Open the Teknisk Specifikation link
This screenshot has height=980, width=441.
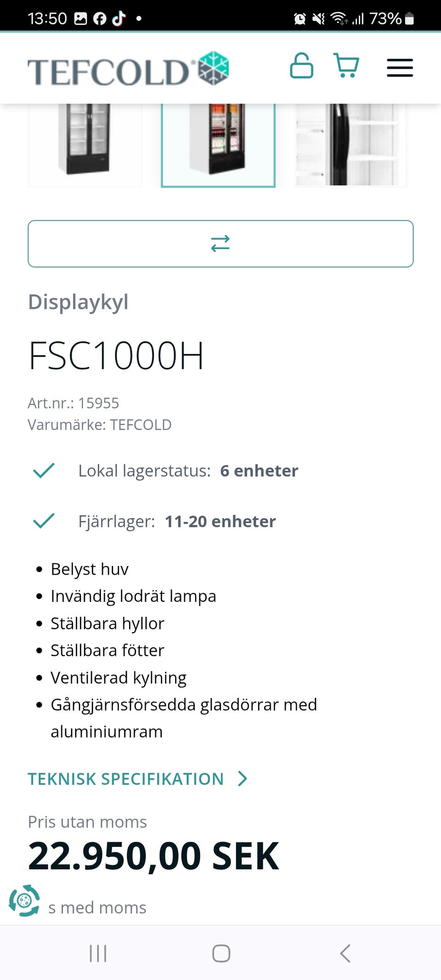(x=126, y=779)
